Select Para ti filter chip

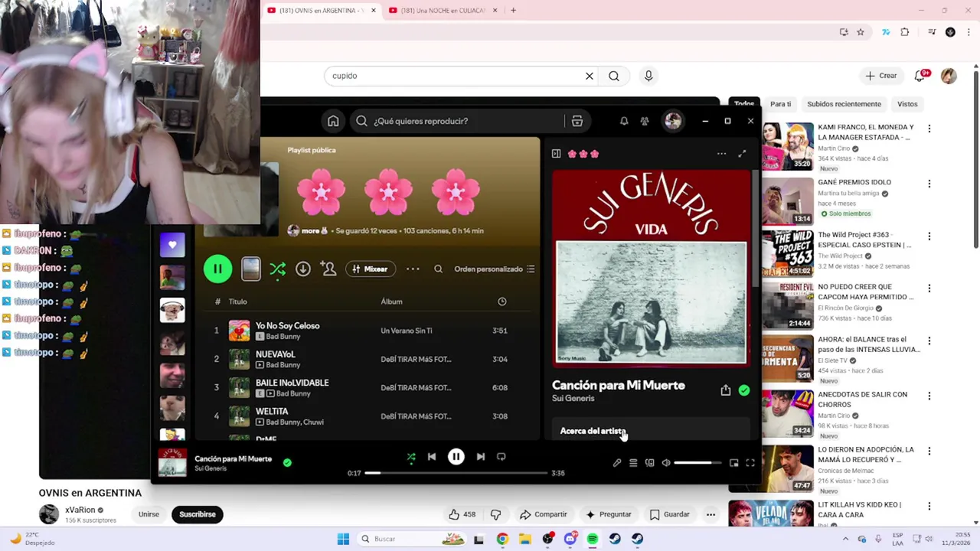click(780, 104)
